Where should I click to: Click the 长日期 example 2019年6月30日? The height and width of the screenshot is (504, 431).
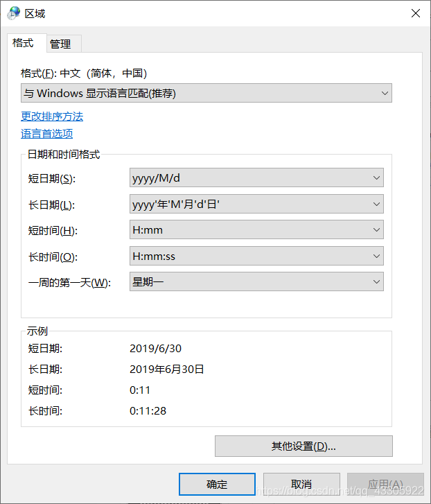coord(167,370)
